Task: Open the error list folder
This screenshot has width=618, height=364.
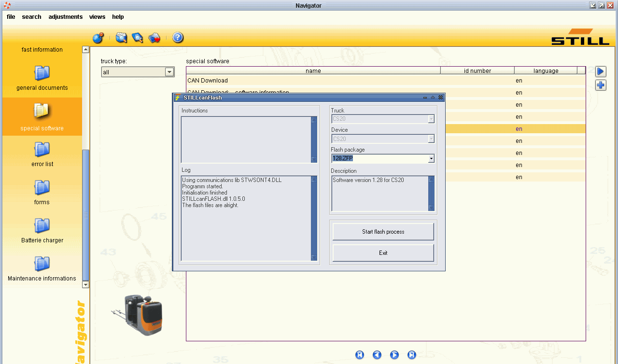Action: (x=42, y=150)
